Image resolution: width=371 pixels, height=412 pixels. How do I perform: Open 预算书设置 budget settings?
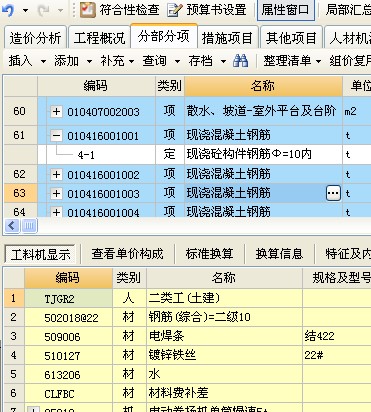point(206,10)
